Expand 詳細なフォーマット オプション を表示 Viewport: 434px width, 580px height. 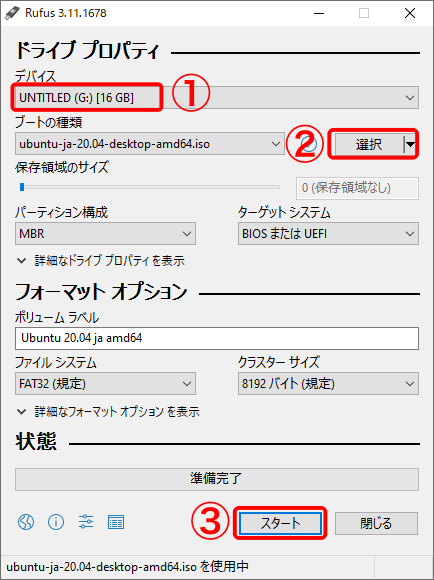[x=108, y=411]
